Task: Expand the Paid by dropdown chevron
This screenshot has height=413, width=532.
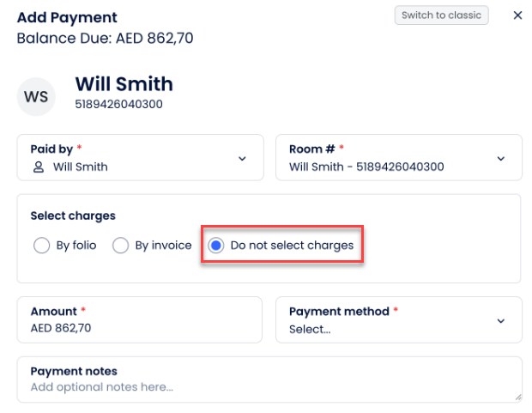Action: pos(242,158)
